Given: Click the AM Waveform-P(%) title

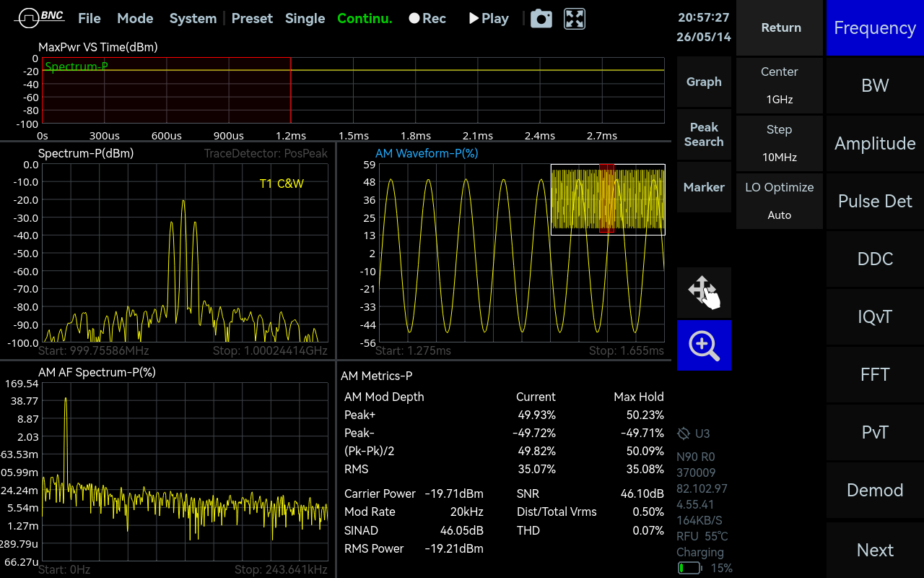Looking at the screenshot, I should pos(427,153).
